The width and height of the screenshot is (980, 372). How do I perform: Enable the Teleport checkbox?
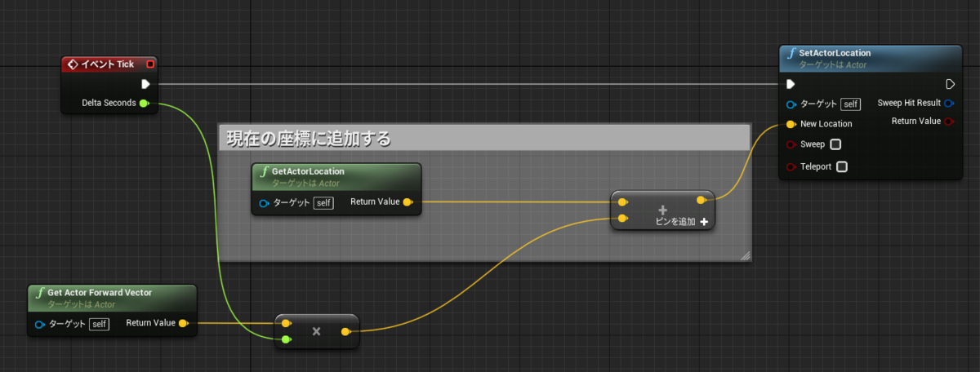point(842,166)
